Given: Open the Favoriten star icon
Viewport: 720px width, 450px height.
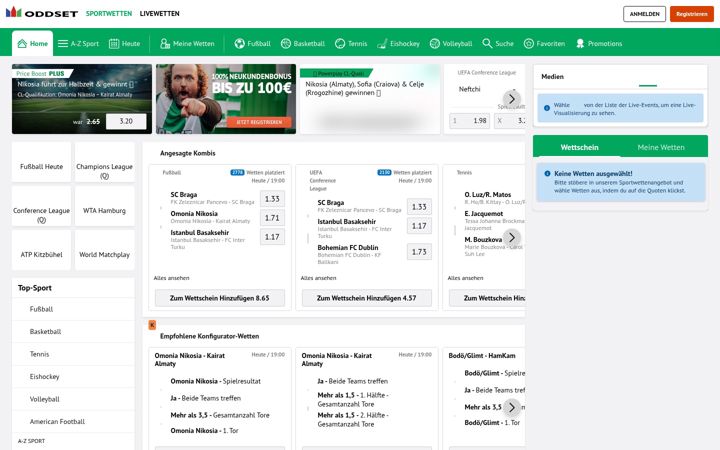Looking at the screenshot, I should click(529, 44).
